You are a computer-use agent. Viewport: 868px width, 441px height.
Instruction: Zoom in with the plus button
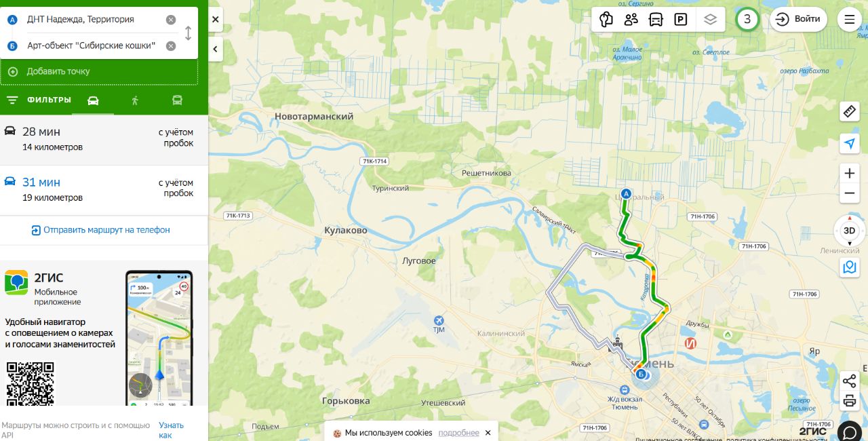pos(850,174)
